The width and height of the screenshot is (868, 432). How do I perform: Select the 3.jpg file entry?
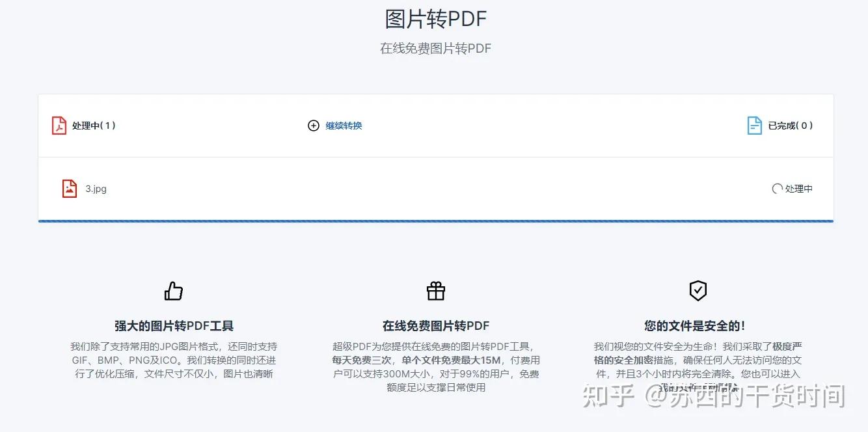[x=95, y=189]
